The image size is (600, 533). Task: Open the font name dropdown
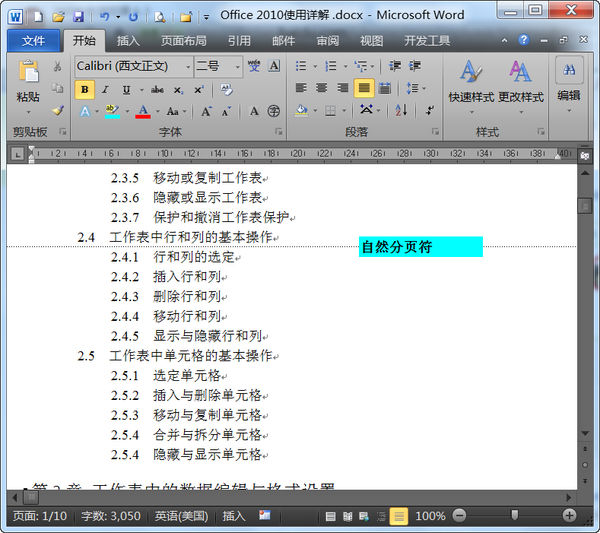coord(188,67)
